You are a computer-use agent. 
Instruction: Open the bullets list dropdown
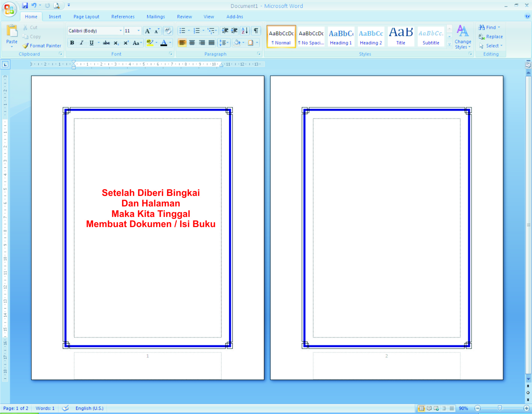coord(189,31)
